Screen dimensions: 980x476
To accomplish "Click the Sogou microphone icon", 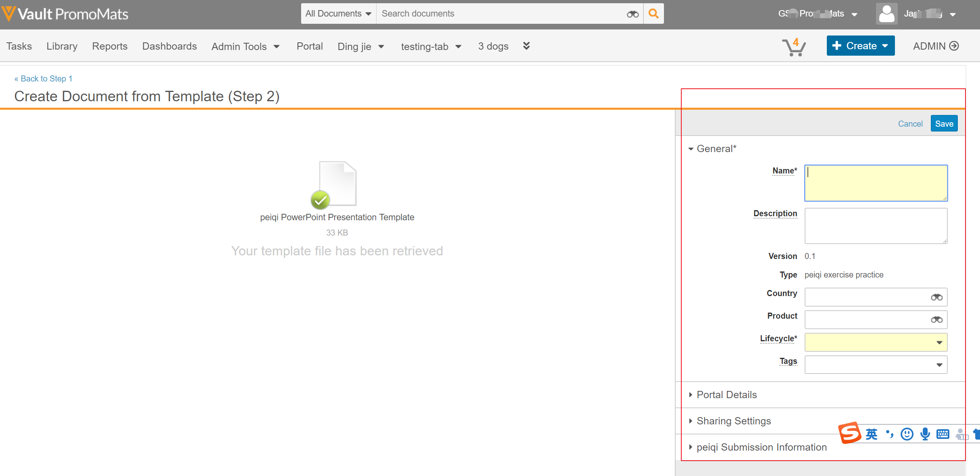I will tap(925, 434).
